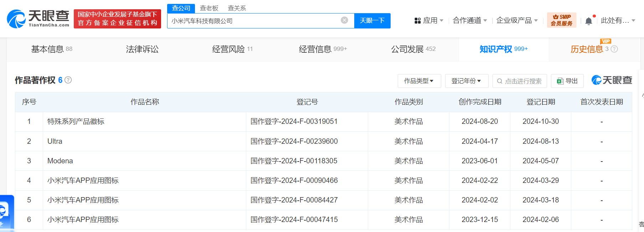Open the 公司发展 452 tab
The height and width of the screenshot is (232, 644).
[413, 49]
